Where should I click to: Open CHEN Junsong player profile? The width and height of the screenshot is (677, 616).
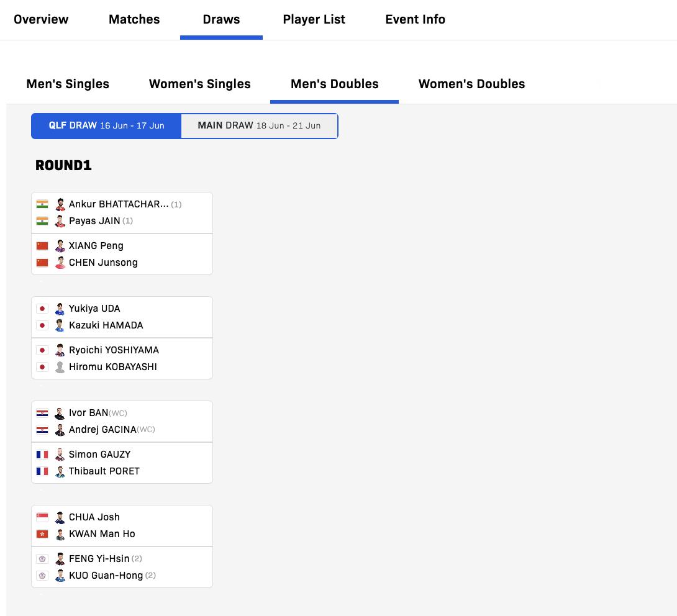click(103, 263)
